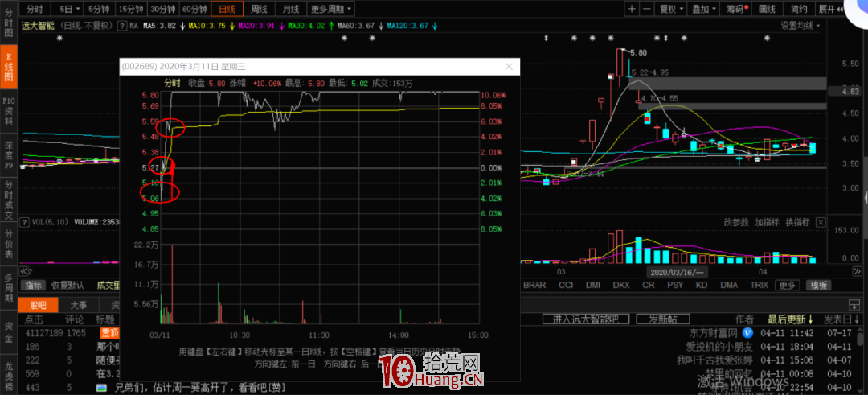Toggle 简约 simple view mode
Viewport: 868px width, 395px height.
(x=799, y=9)
